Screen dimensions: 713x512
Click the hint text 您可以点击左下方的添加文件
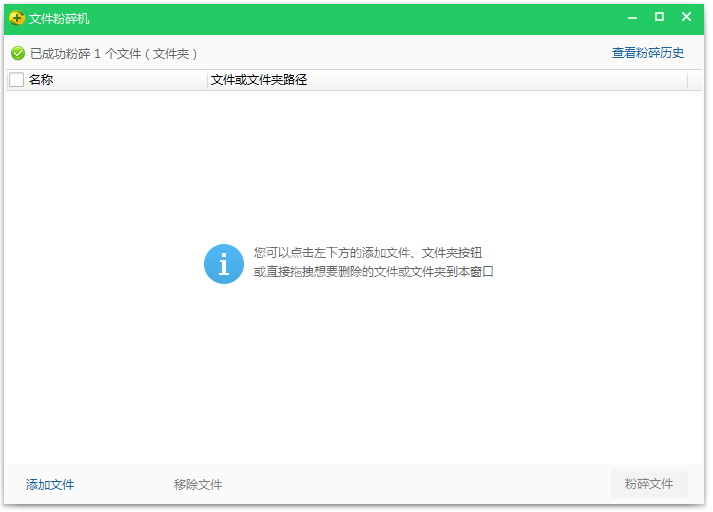(x=367, y=252)
